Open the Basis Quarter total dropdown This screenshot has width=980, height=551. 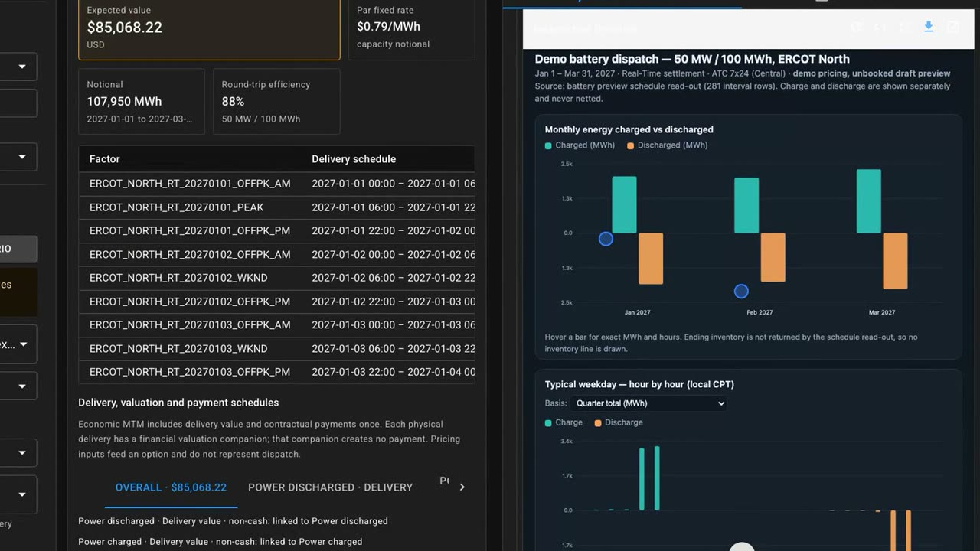point(648,403)
